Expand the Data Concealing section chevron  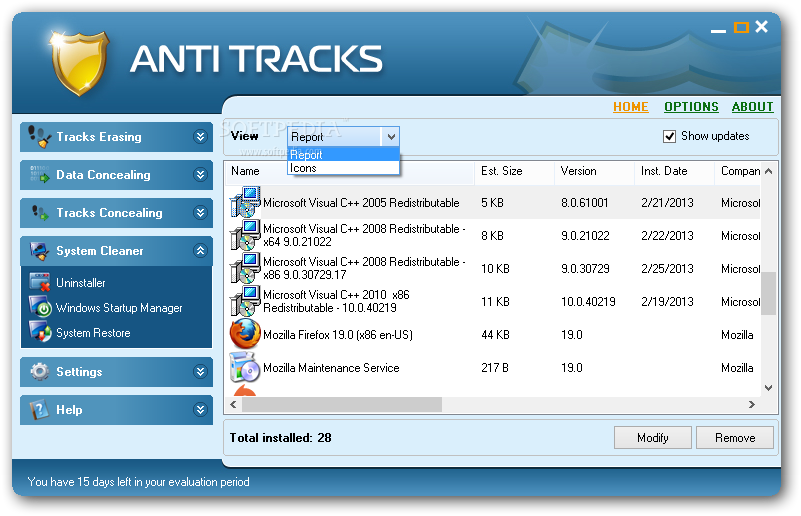click(x=200, y=175)
